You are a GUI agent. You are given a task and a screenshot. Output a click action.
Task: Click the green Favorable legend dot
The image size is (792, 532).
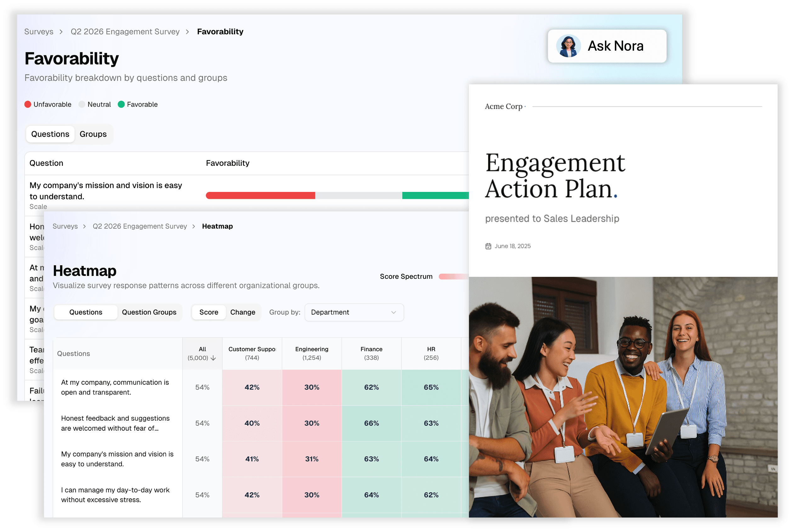pyautogui.click(x=121, y=104)
